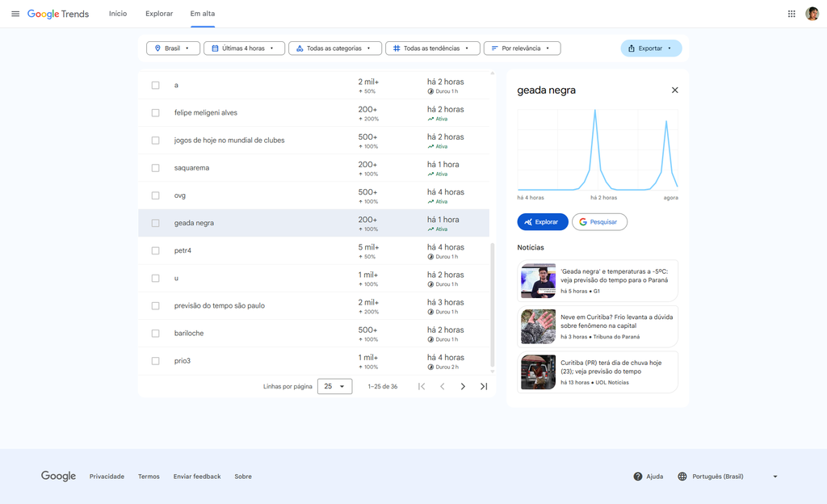Viewport: 827px width, 504px height.
Task: Go to the Início tab
Action: pyautogui.click(x=118, y=14)
